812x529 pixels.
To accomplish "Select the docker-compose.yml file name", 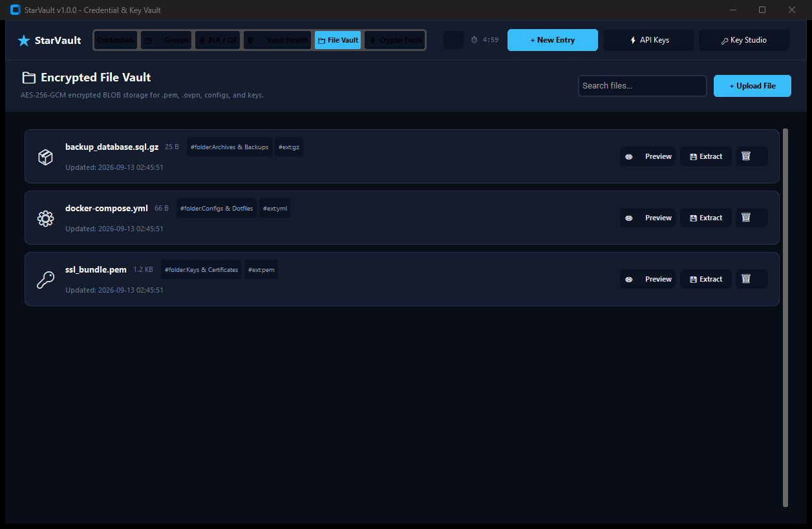I will 107,208.
